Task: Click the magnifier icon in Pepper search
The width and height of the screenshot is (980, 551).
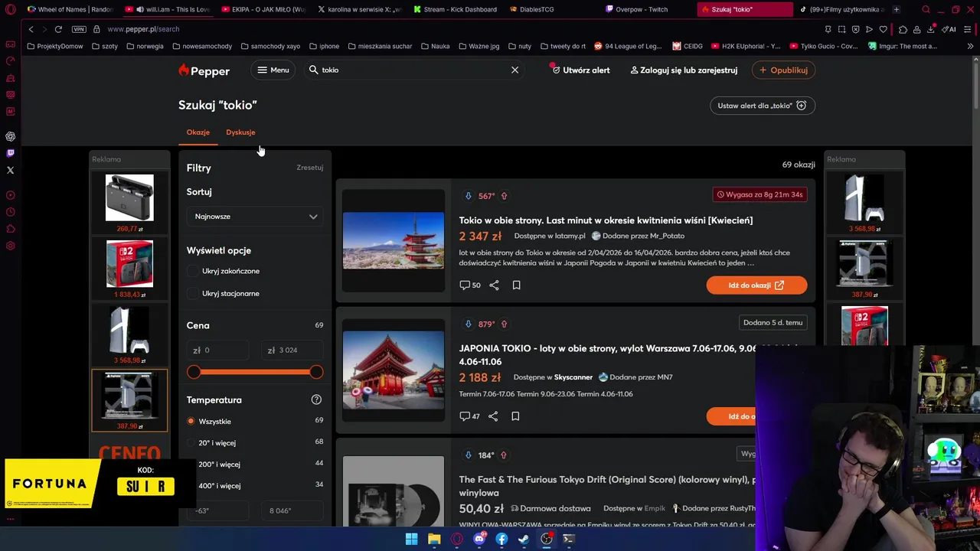Action: (x=313, y=70)
